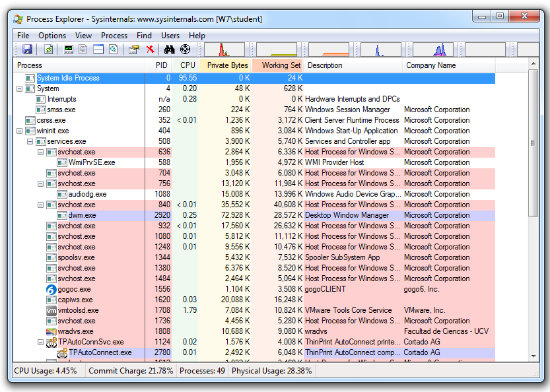Select the System Idle Process row name

tap(68, 78)
